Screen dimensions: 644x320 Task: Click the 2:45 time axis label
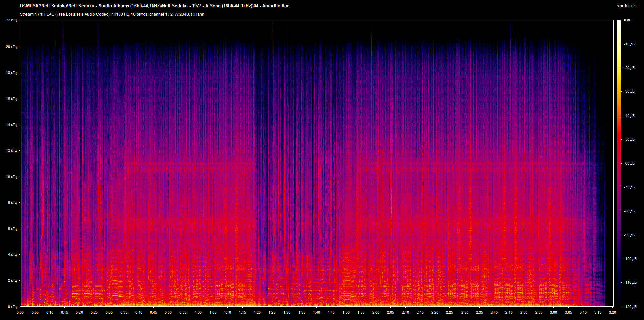click(509, 312)
